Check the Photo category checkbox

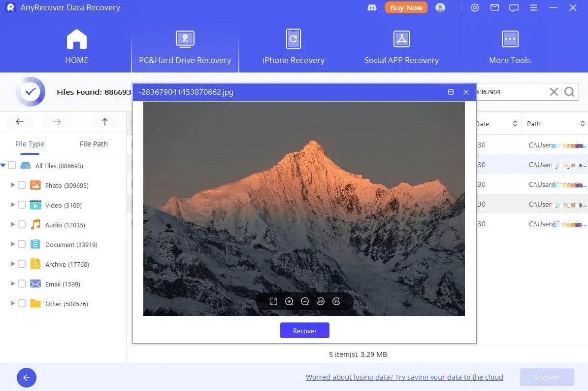(x=22, y=185)
